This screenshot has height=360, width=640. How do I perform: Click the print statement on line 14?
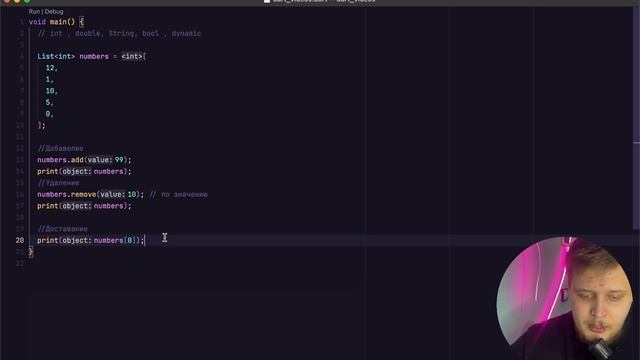84,171
